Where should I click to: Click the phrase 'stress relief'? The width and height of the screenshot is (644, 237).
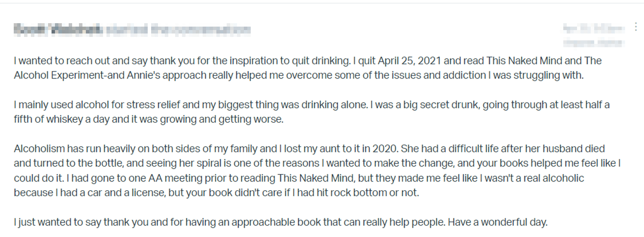point(148,105)
